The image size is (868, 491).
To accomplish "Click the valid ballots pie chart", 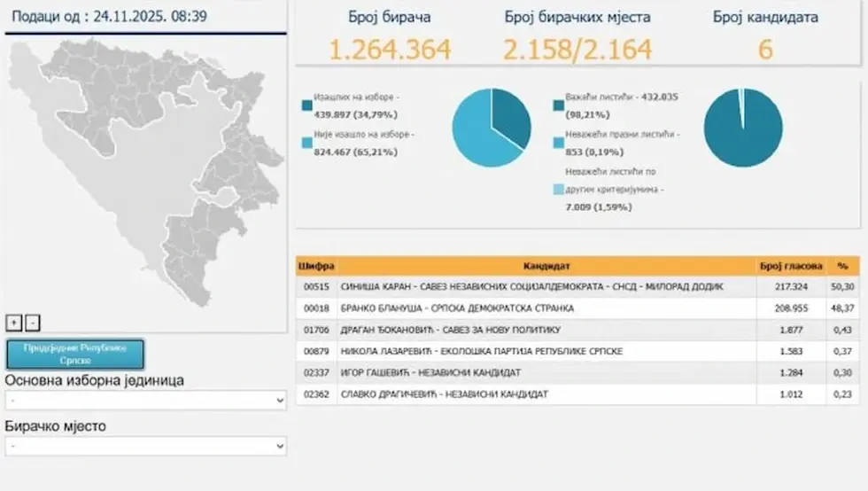I will pyautogui.click(x=742, y=128).
